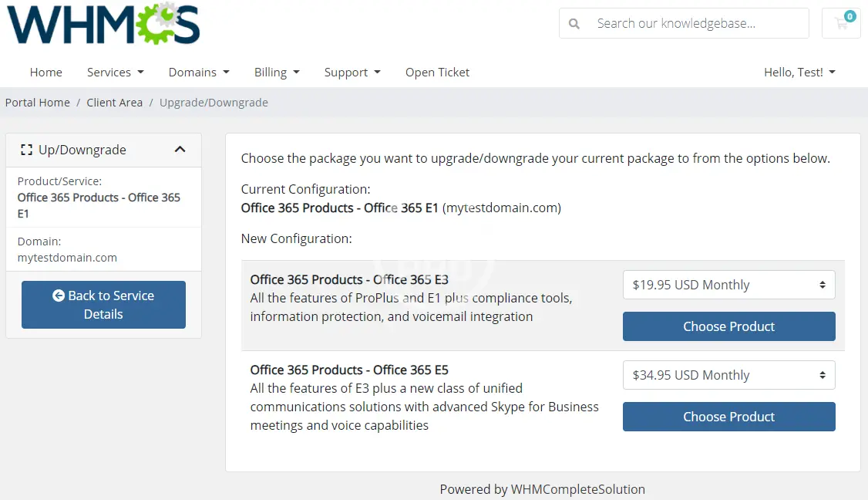The height and width of the screenshot is (500, 868).
Task: Click Back to Service Details button
Action: coord(103,305)
